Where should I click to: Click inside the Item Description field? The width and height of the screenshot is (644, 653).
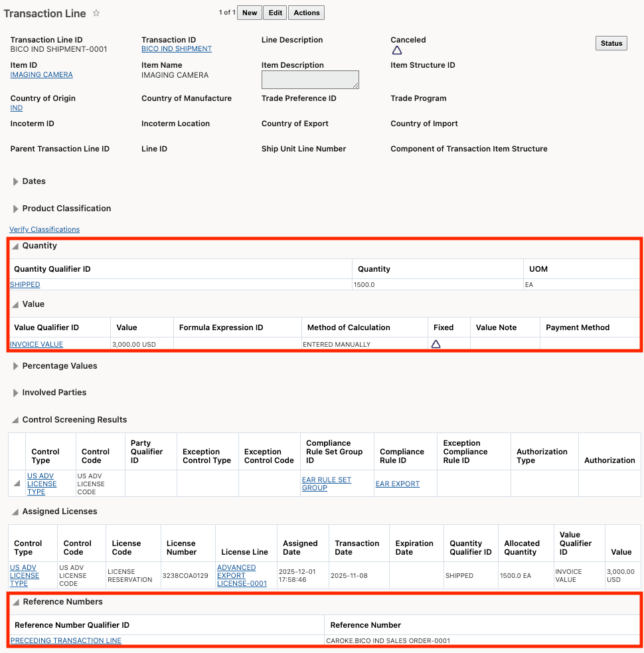coord(309,79)
